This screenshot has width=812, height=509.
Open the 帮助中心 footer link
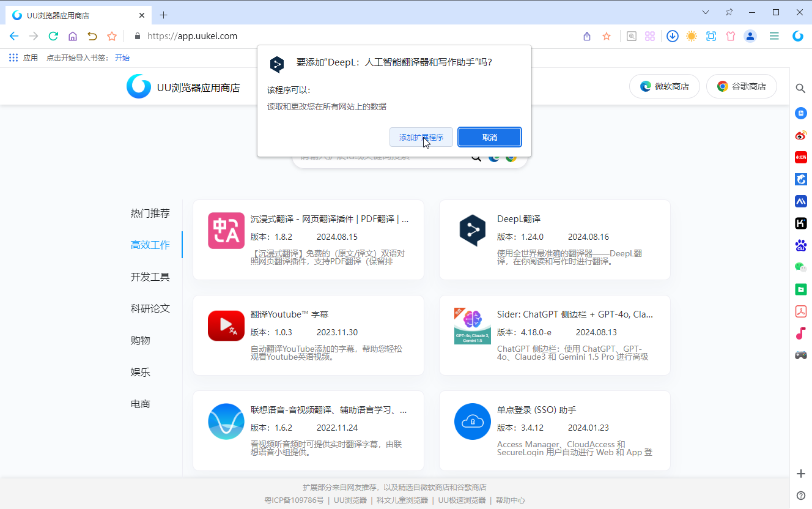511,500
